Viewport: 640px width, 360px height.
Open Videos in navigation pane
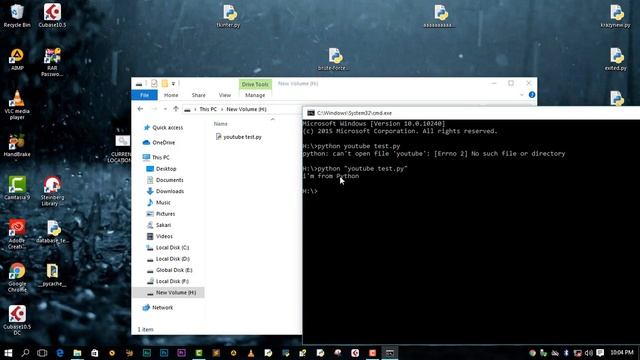tap(159, 236)
